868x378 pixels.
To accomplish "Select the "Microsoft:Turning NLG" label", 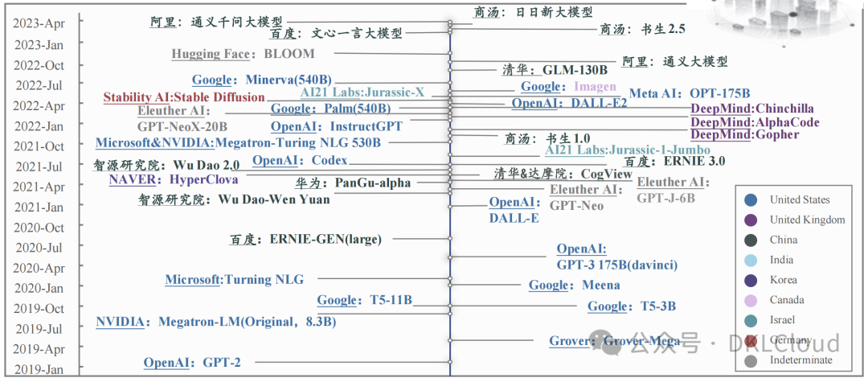I will pos(234,279).
